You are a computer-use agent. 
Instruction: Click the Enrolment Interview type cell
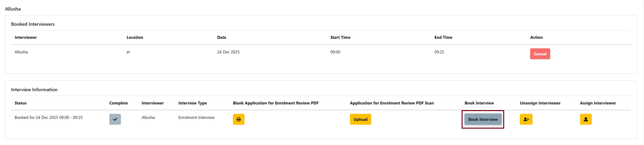click(196, 118)
